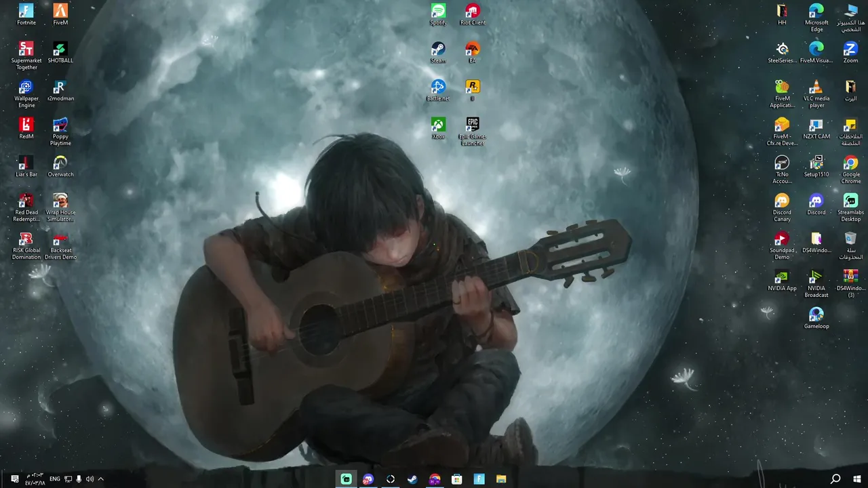The height and width of the screenshot is (488, 868).
Task: Select the DS4Windows (3) archive icon
Action: tap(850, 283)
